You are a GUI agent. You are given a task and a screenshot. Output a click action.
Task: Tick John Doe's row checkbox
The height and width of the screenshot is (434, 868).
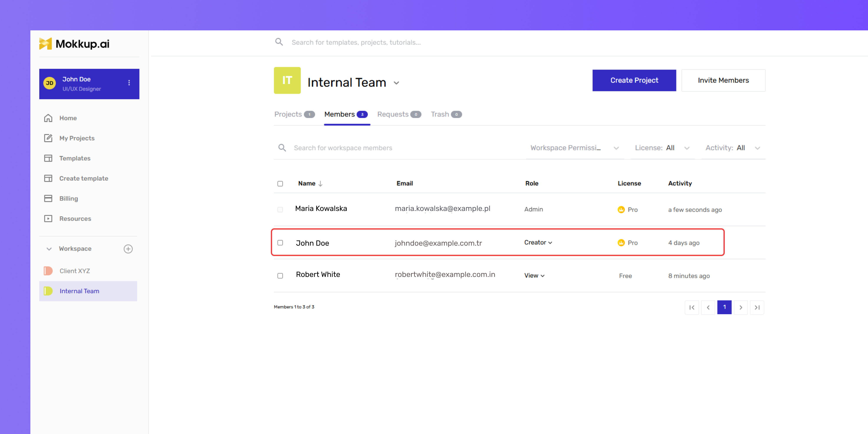pyautogui.click(x=280, y=243)
